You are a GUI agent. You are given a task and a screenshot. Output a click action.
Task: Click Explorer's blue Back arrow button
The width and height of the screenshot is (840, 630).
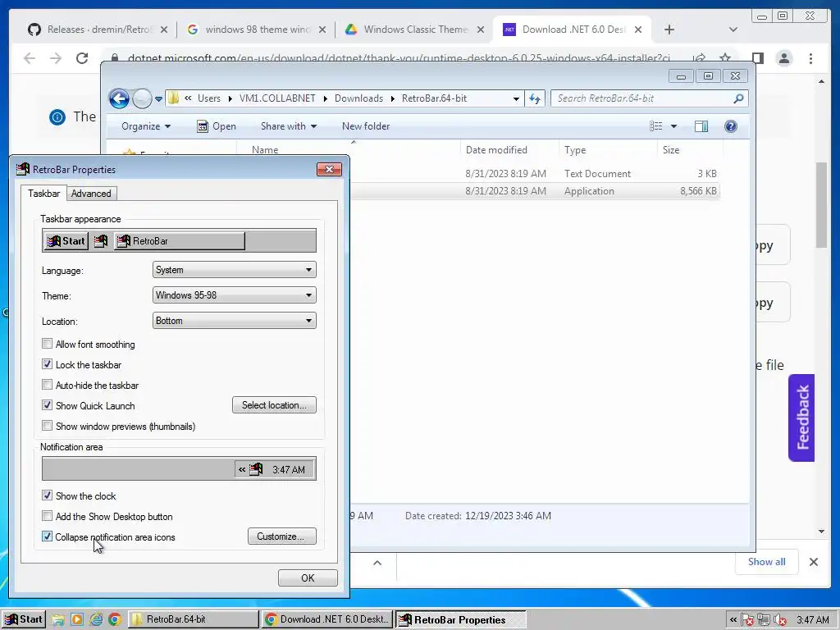pos(119,98)
